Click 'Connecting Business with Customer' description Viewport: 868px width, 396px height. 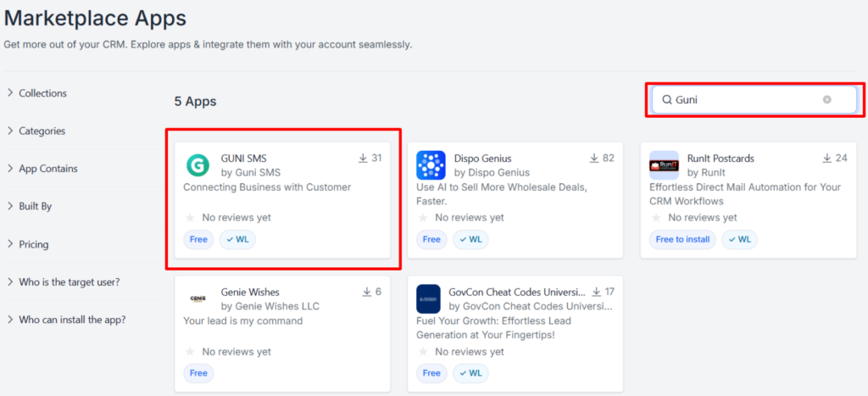click(x=267, y=187)
